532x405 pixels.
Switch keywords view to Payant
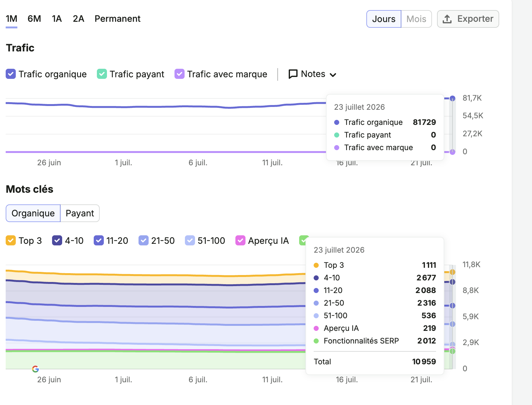point(80,213)
